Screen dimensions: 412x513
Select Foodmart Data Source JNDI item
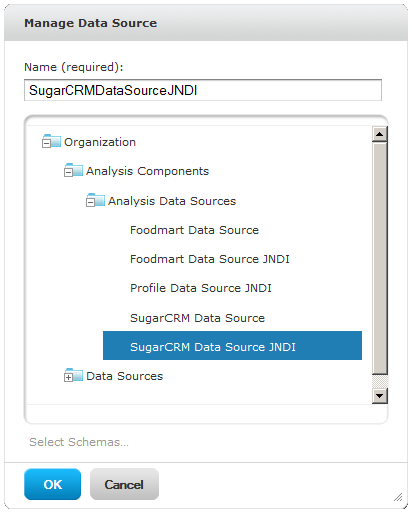click(x=210, y=259)
